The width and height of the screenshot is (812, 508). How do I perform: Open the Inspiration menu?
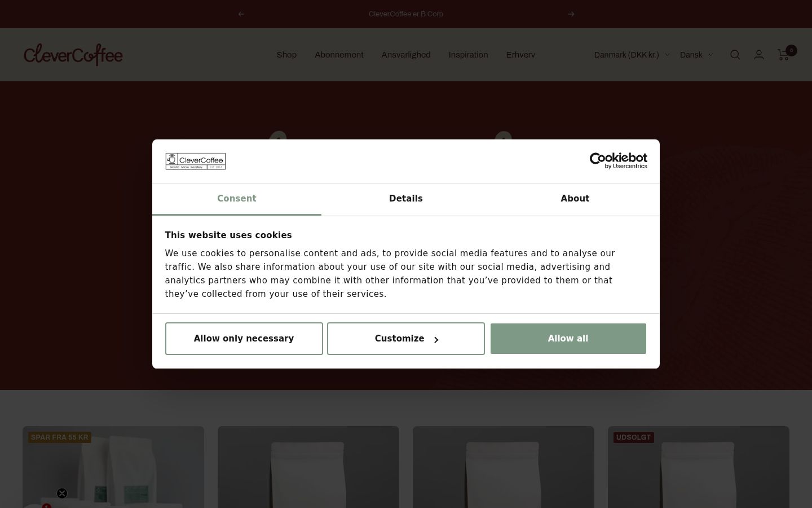tap(468, 55)
